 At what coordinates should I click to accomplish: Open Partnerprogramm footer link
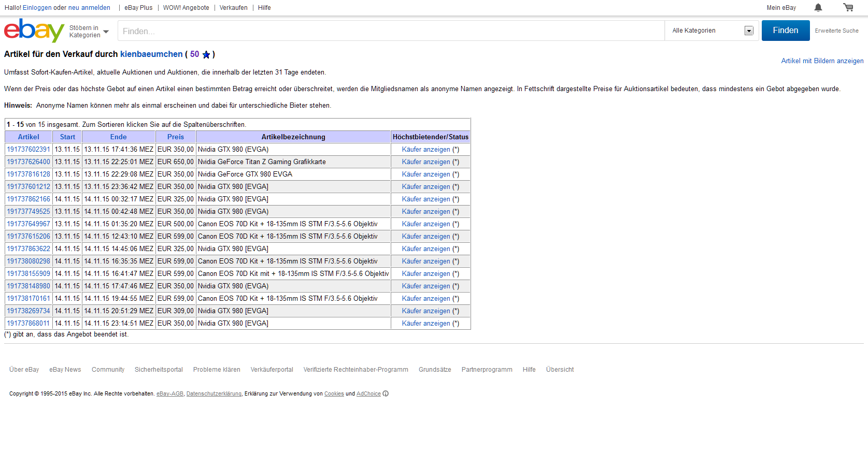(x=487, y=370)
